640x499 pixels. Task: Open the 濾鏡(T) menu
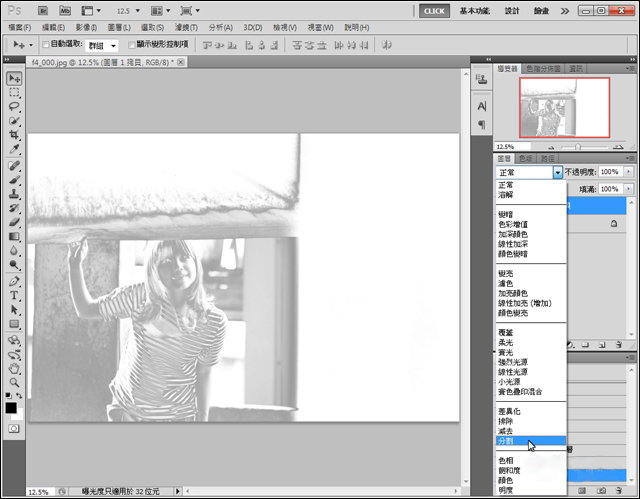click(x=186, y=27)
